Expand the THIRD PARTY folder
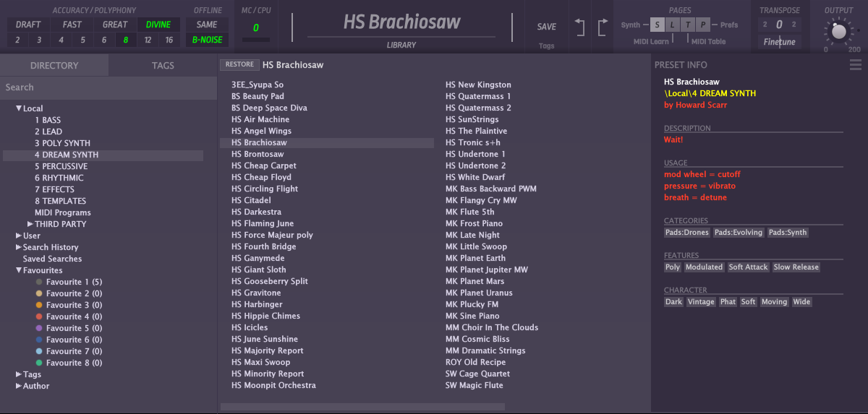 (x=30, y=224)
